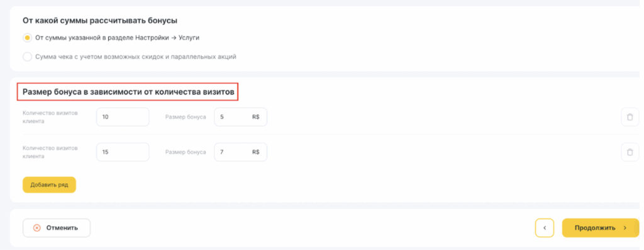Focus the bonus amount field containing 7

241,152
